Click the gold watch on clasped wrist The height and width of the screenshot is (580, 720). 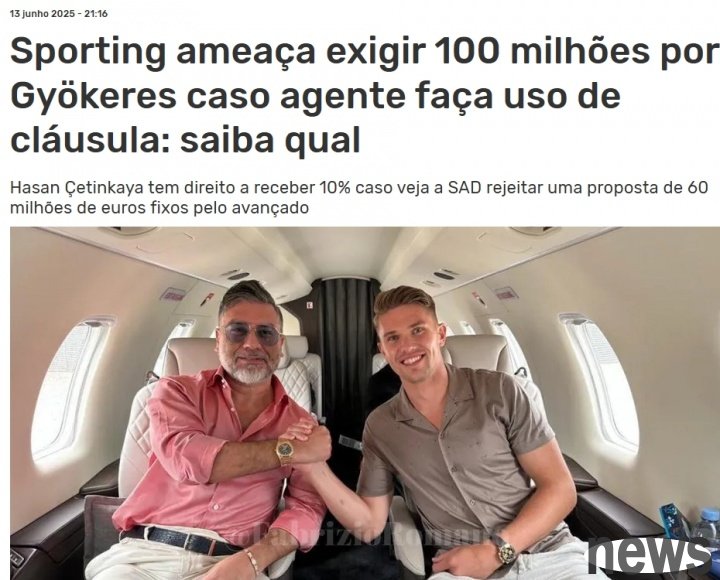point(285,451)
